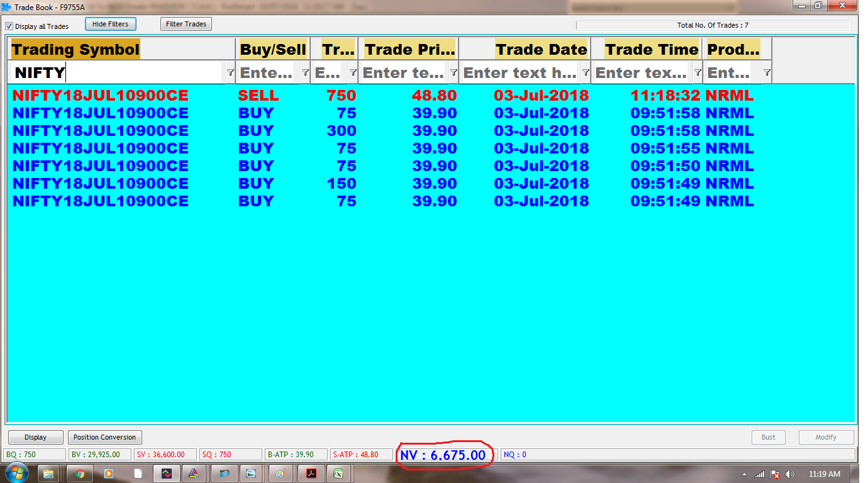
Task: Open Adobe Acrobat Reader from the taskbar
Action: (311, 474)
